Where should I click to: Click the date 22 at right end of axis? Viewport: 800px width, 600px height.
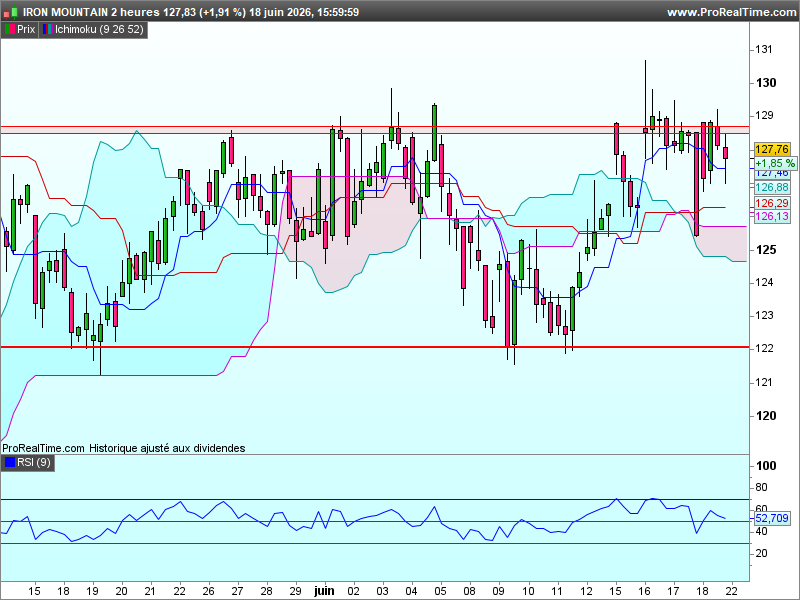point(732,591)
